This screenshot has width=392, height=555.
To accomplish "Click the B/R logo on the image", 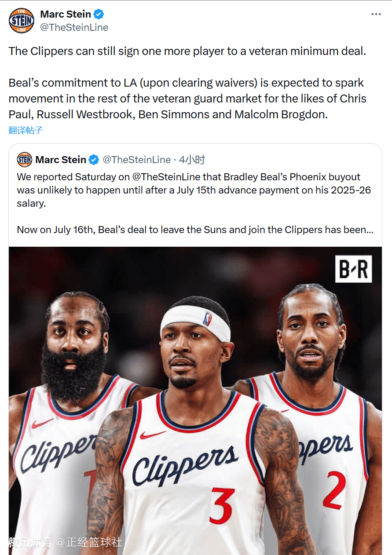I will point(353,269).
